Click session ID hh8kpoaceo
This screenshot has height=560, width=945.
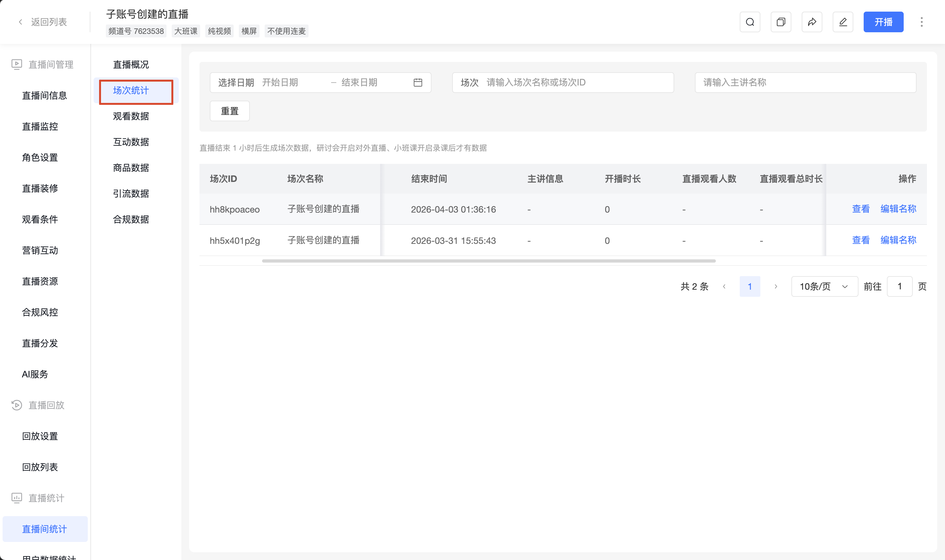point(234,209)
